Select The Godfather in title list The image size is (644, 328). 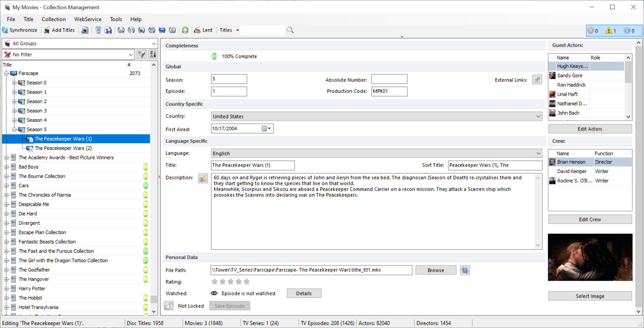pyautogui.click(x=34, y=269)
